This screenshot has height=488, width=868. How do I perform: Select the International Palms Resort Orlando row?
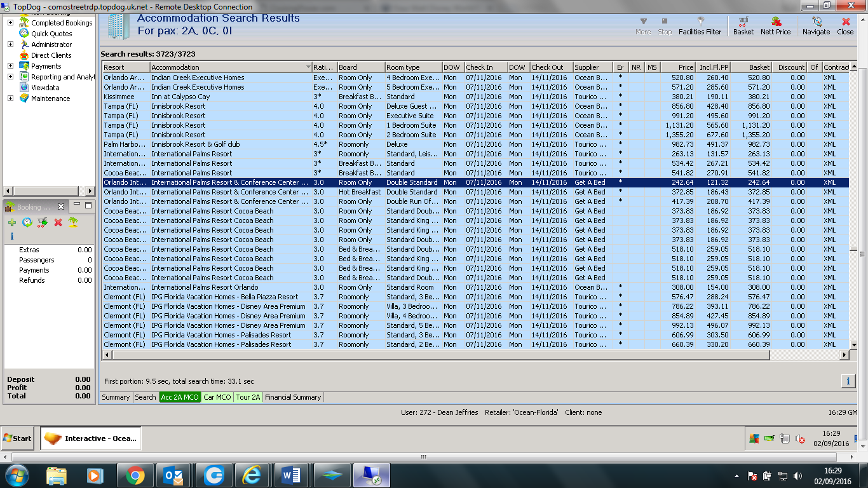pyautogui.click(x=475, y=287)
